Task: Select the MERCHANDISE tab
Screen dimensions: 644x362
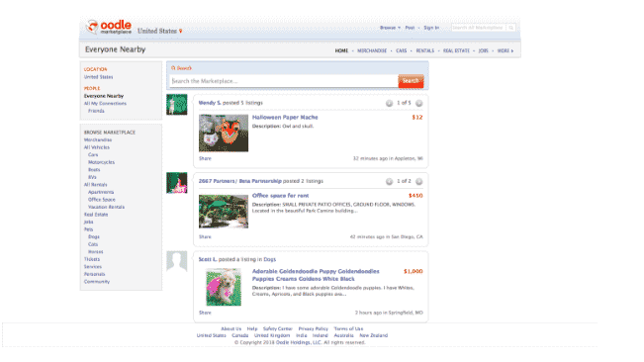Action: tap(372, 50)
